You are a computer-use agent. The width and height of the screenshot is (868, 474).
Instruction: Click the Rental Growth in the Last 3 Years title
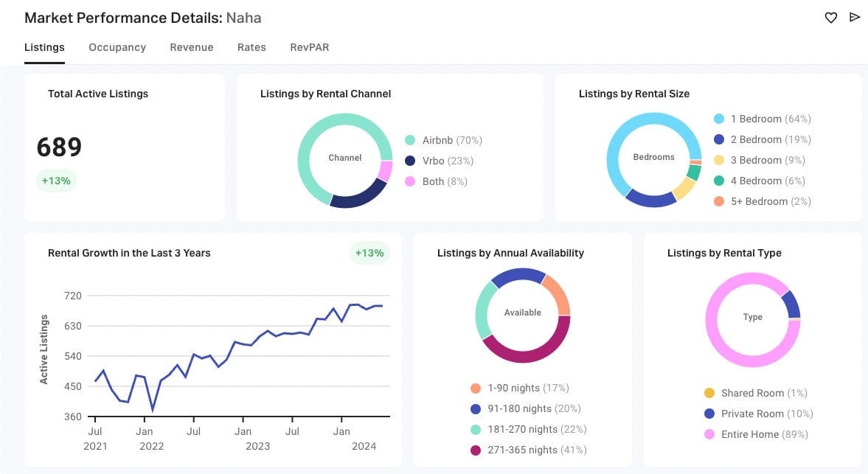pyautogui.click(x=129, y=254)
